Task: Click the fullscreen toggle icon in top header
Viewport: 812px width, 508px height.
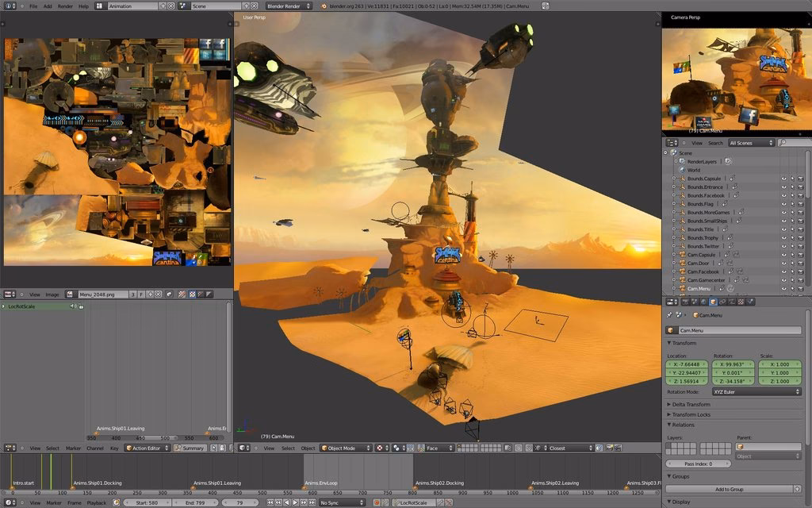Action: pyautogui.click(x=546, y=6)
